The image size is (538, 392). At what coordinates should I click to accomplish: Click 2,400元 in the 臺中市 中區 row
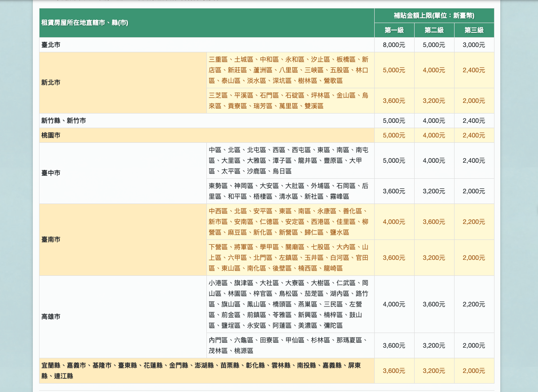point(474,161)
